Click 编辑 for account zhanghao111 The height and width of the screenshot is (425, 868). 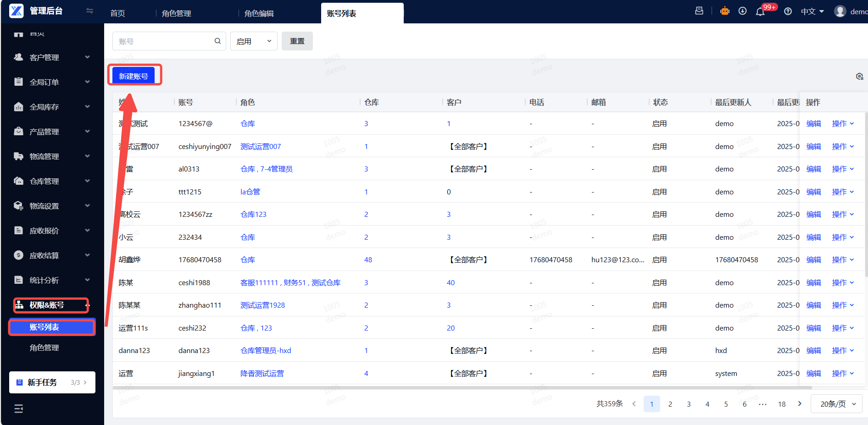pos(814,305)
